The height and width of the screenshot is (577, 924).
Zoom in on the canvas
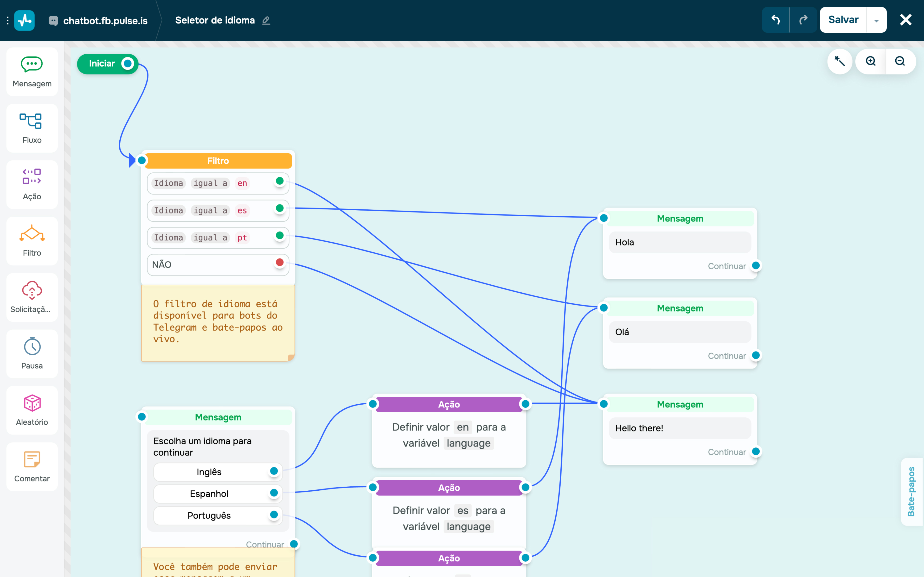(871, 62)
